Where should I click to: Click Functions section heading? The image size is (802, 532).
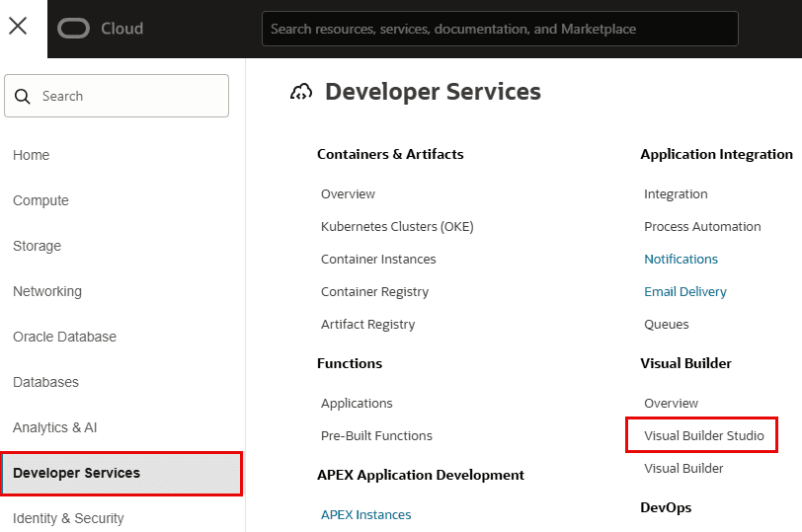click(x=350, y=363)
